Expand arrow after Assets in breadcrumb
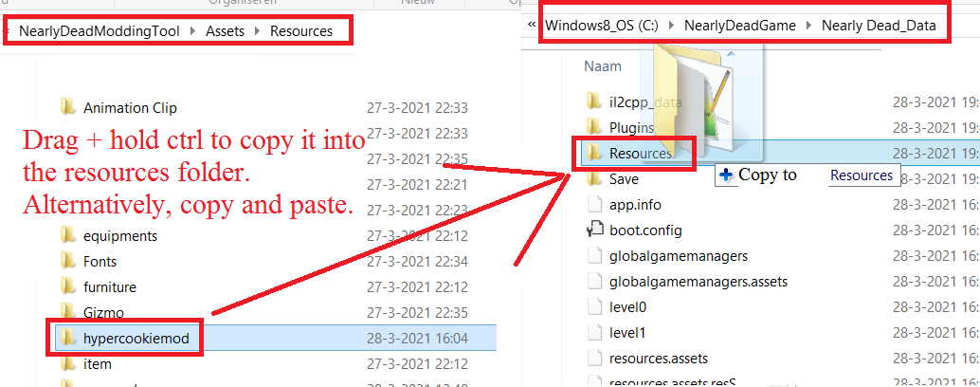The image size is (980, 387). tap(257, 30)
